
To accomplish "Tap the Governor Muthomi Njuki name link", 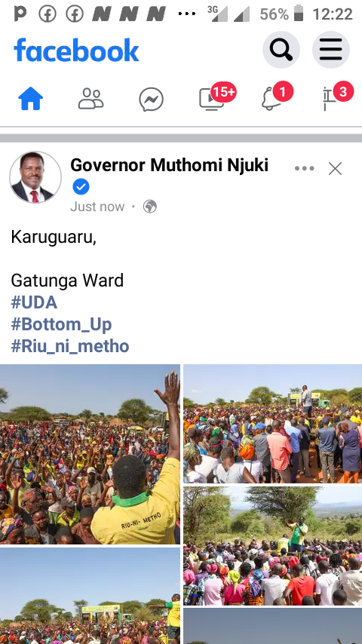I will 169,165.
